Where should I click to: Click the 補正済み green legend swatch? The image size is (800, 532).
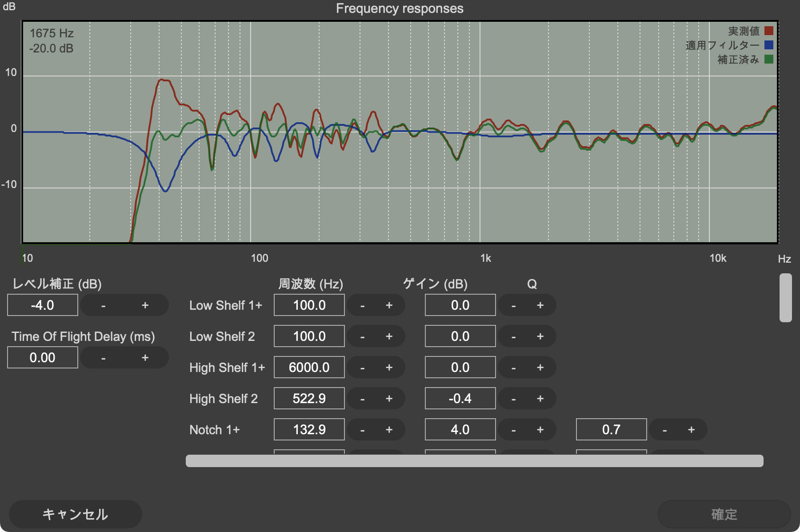(x=769, y=60)
